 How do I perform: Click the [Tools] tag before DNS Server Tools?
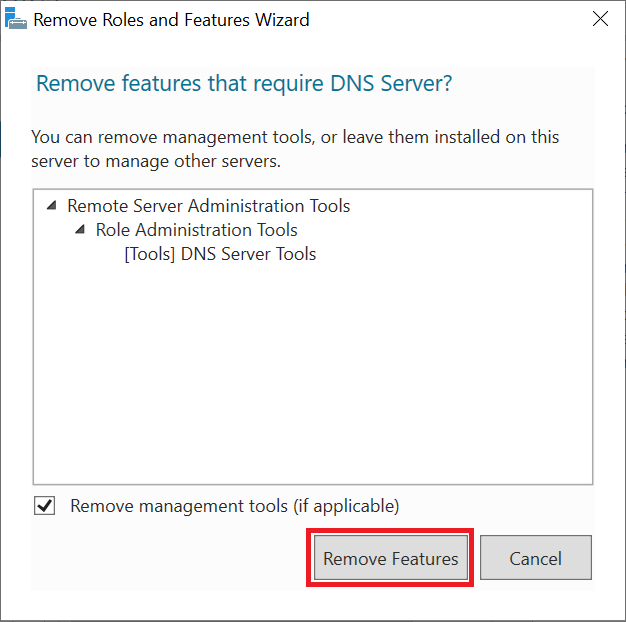click(x=150, y=254)
